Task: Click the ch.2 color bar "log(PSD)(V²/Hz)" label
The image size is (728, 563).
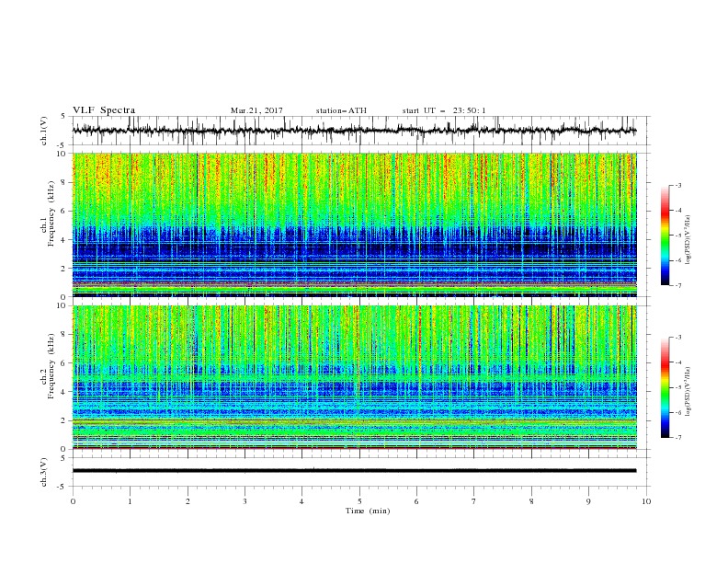Action: (688, 392)
